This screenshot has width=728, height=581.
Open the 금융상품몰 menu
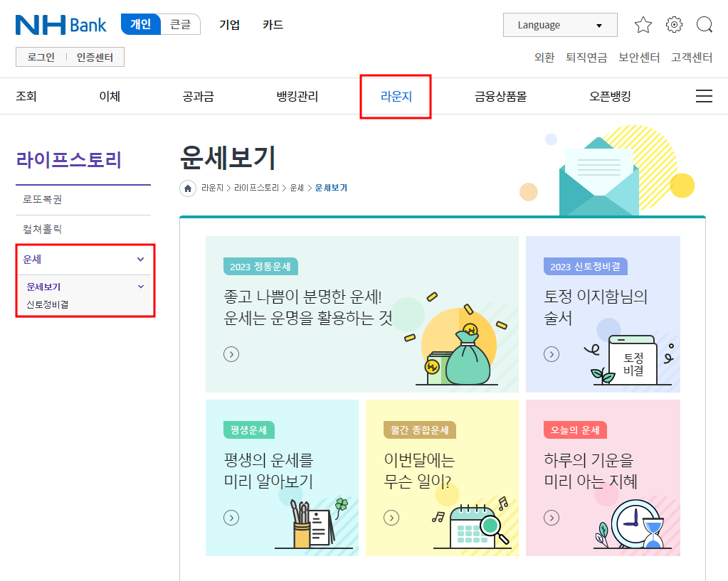point(500,96)
